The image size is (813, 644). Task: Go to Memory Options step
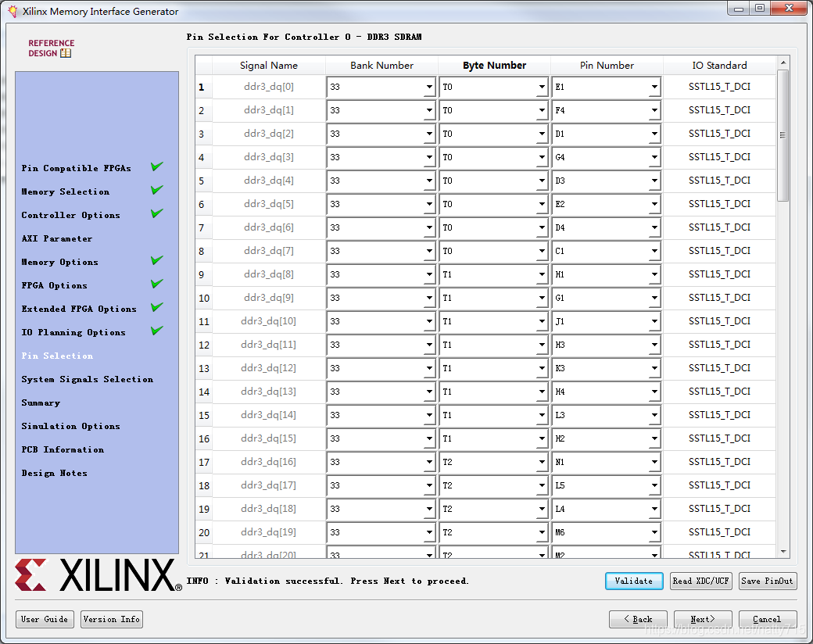pyautogui.click(x=59, y=262)
